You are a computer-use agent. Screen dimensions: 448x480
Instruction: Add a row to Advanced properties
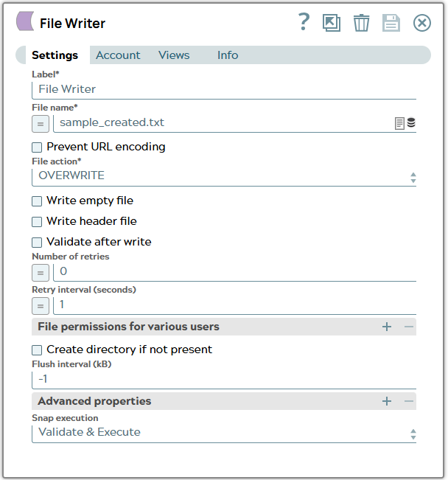(x=387, y=401)
